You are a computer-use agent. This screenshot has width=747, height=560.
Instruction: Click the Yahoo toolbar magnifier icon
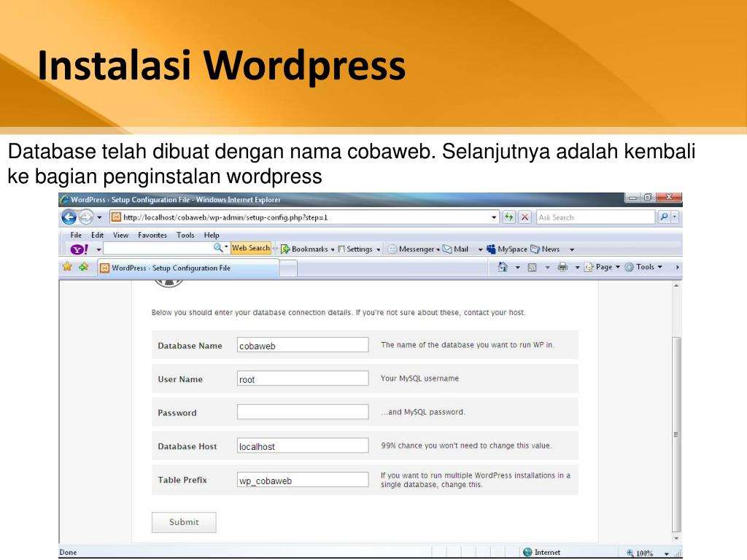coord(217,248)
